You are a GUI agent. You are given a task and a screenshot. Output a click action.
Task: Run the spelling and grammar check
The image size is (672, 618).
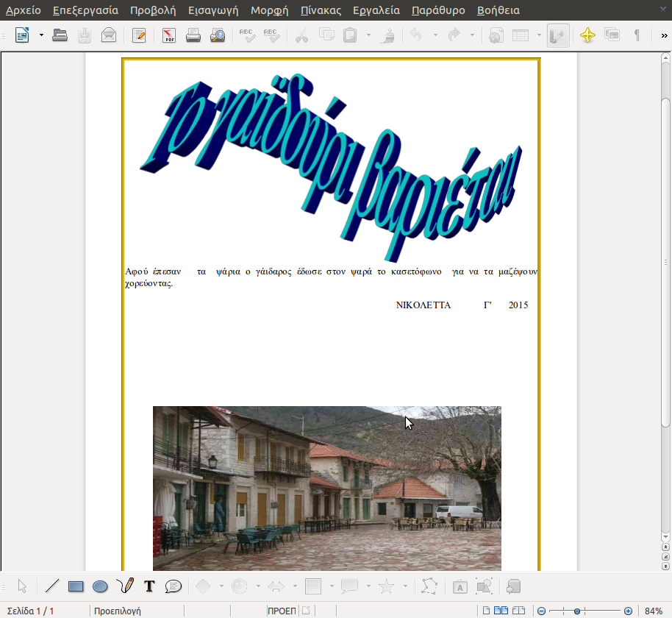coord(247,35)
